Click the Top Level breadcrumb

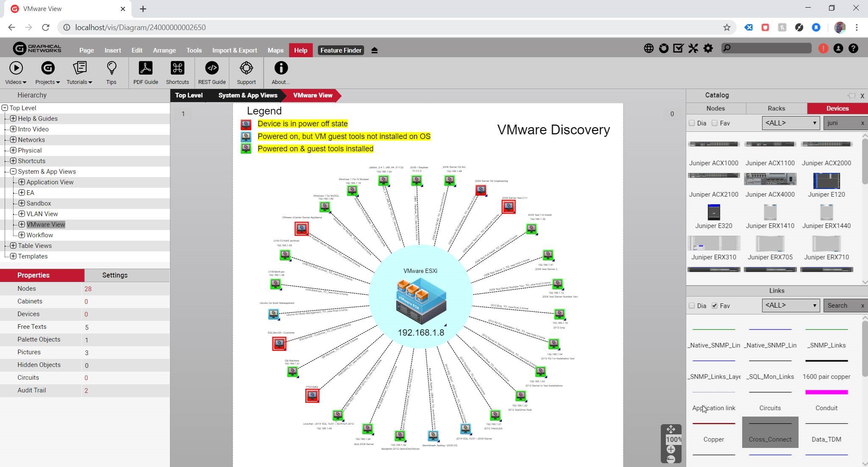coord(189,95)
